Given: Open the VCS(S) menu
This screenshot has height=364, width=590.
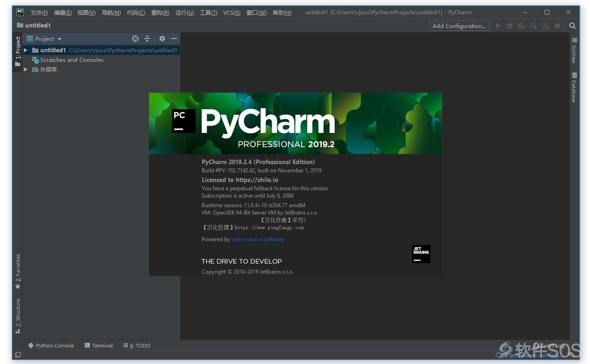Looking at the screenshot, I should pos(232,13).
